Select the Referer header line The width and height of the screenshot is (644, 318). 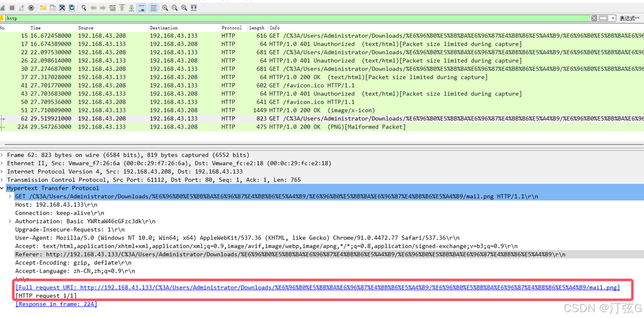(290, 254)
